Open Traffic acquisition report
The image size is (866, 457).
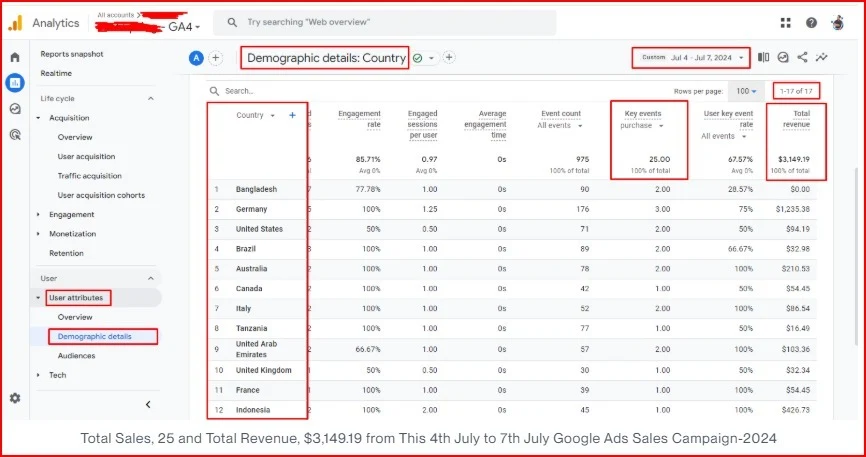89,176
